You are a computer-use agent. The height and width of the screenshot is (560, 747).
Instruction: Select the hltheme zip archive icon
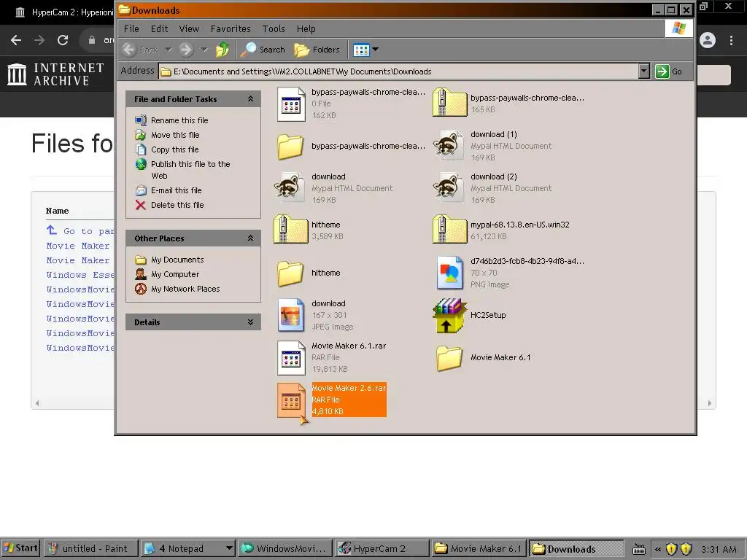pos(290,230)
